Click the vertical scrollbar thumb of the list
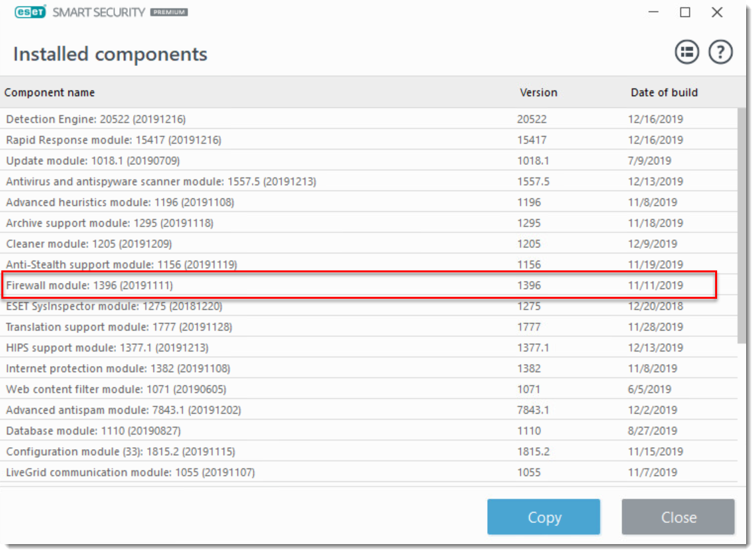 [741, 226]
